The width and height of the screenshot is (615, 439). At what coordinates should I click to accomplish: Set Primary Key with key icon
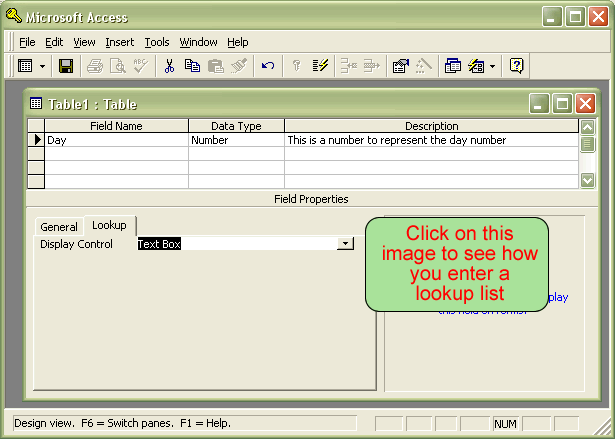click(297, 66)
